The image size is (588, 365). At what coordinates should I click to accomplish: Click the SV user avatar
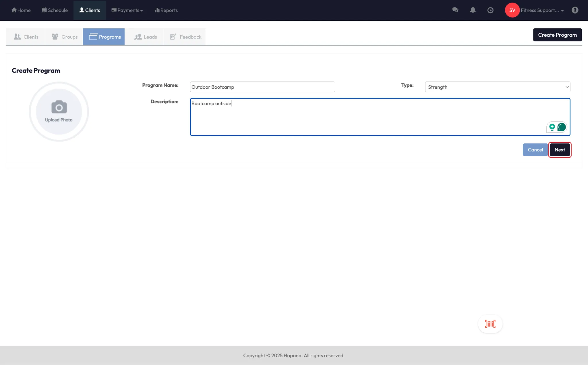(x=512, y=10)
